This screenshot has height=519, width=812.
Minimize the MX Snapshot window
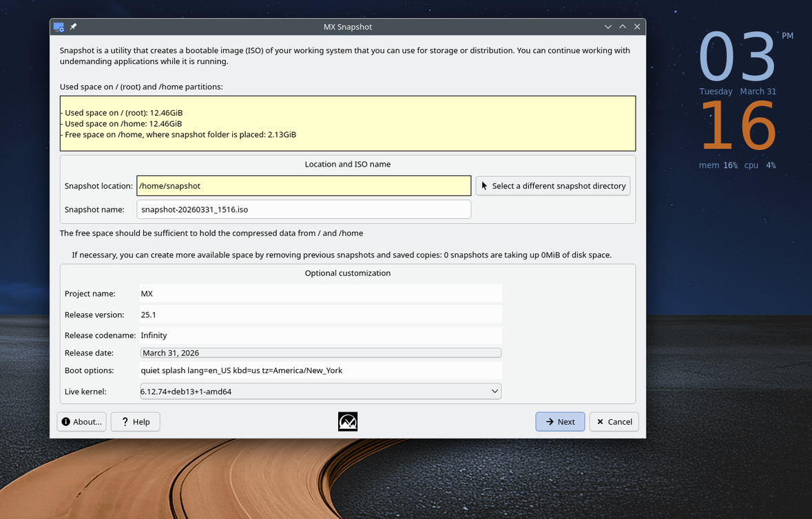coord(608,27)
